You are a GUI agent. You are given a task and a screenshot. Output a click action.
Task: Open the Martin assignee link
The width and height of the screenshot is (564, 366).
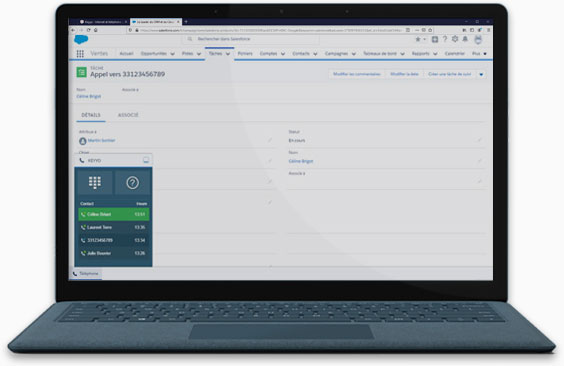click(101, 140)
